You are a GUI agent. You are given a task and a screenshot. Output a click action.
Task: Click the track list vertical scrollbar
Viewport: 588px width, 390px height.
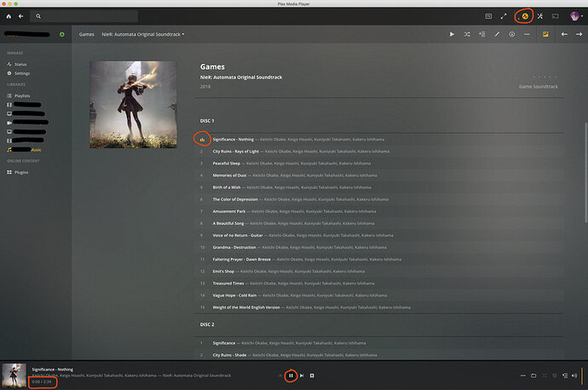click(x=585, y=172)
